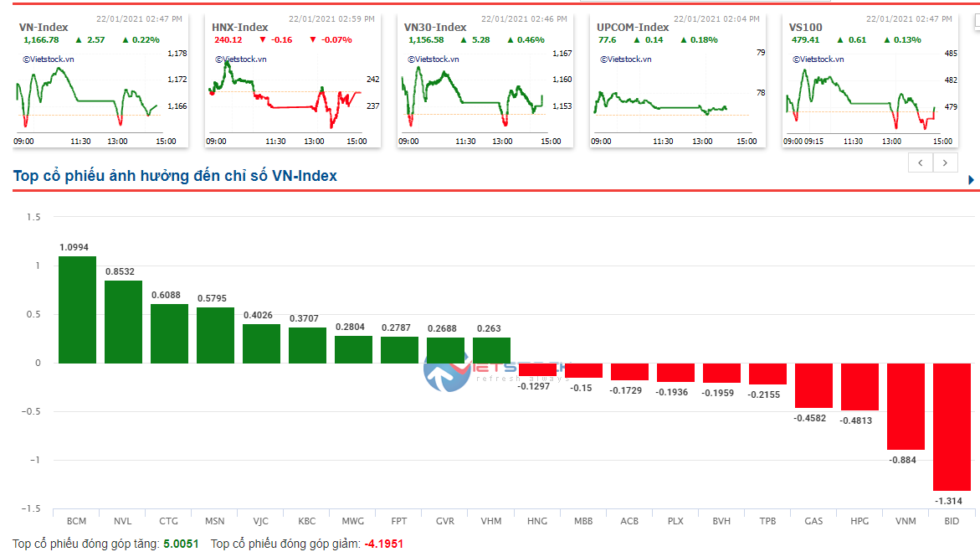Click the green CTG bar in the chart

[169, 333]
